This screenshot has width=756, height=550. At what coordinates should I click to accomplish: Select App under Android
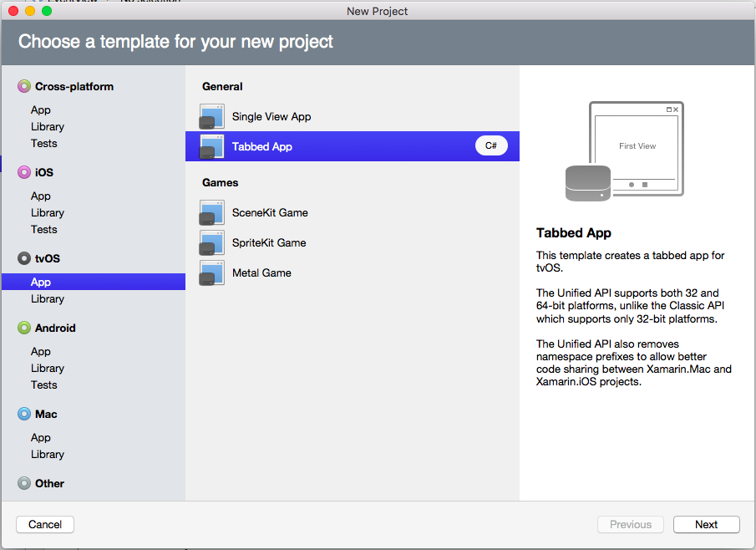click(x=40, y=351)
